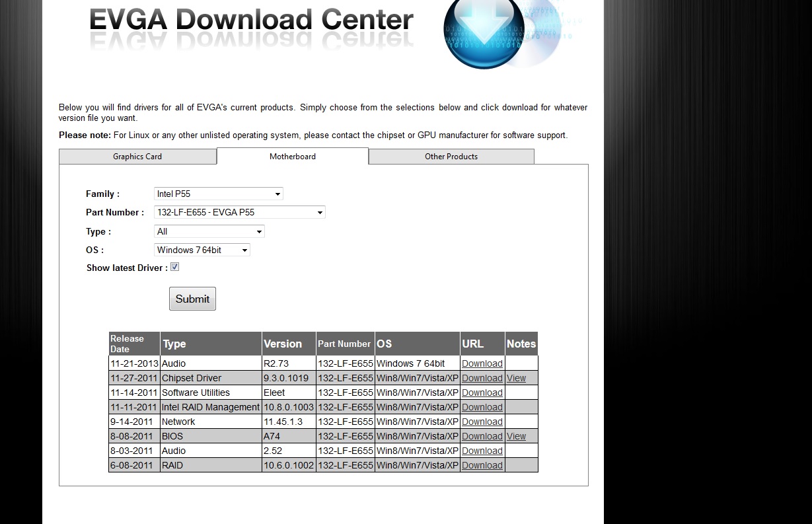
Task: Open the Part Number dropdown 132-LF-E655
Action: click(x=240, y=212)
